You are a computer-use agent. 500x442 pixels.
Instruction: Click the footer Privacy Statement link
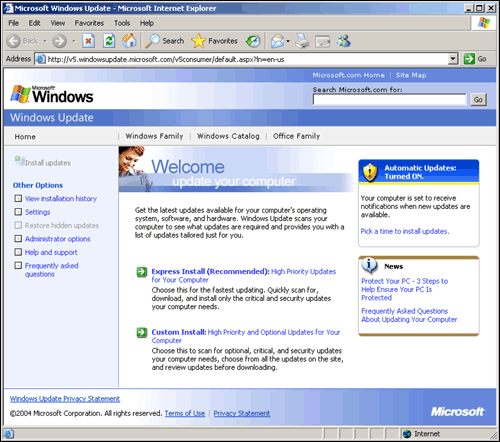(242, 413)
